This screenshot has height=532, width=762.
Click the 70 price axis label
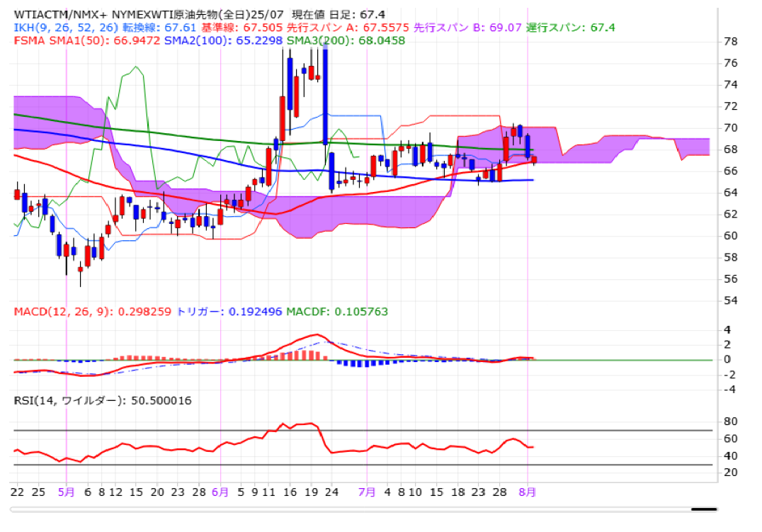(730, 128)
